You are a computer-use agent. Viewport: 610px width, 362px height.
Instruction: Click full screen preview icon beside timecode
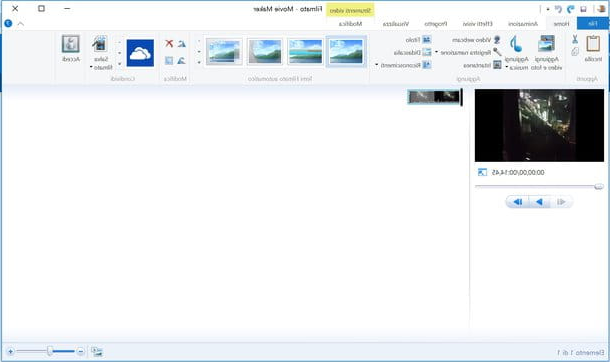point(482,172)
